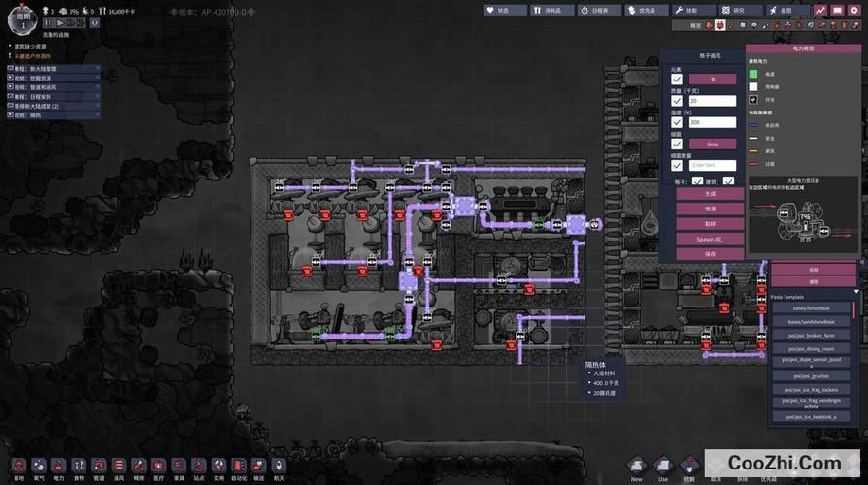
Task: Focus the germ count Enter text field
Action: 713,165
